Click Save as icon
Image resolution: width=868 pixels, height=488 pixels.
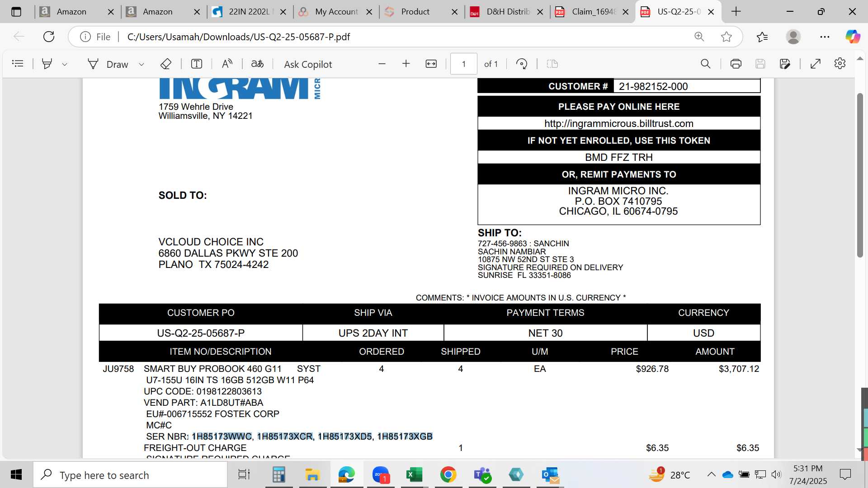click(x=785, y=64)
